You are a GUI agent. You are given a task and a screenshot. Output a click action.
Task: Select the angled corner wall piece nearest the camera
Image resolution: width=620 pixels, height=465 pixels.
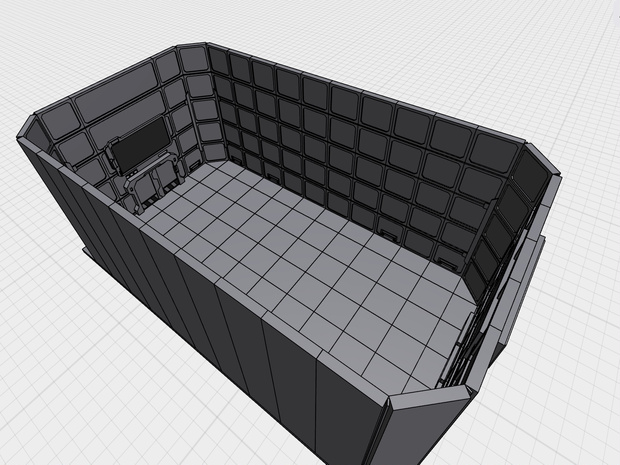click(423, 427)
